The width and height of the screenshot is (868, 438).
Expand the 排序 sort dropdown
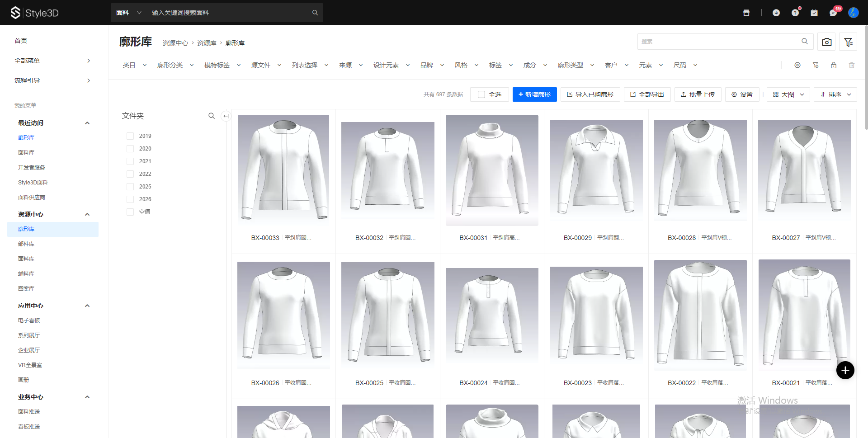pos(835,94)
